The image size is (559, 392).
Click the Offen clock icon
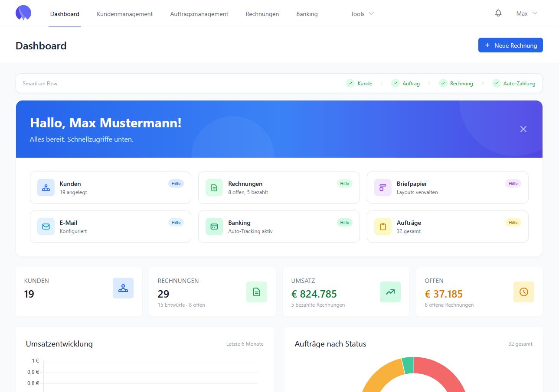pyautogui.click(x=523, y=292)
